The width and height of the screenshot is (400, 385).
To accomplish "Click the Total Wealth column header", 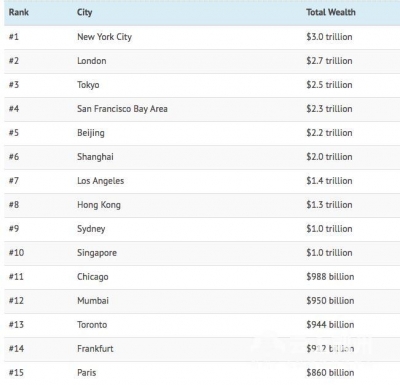I will pyautogui.click(x=331, y=12).
